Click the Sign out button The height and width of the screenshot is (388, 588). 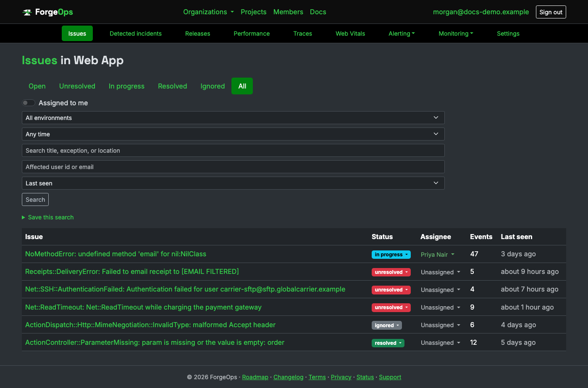(551, 12)
